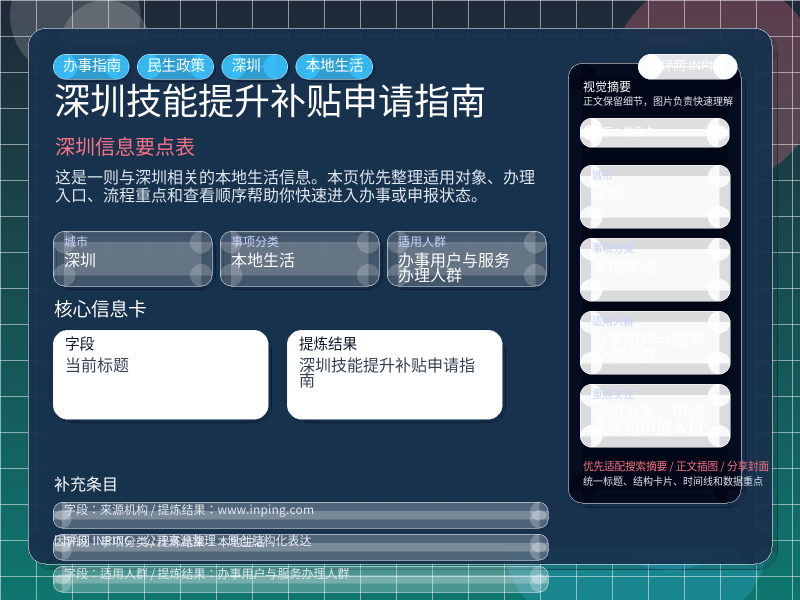Open the sidebar 重点关注 summary card
This screenshot has width=800, height=600.
655,416
